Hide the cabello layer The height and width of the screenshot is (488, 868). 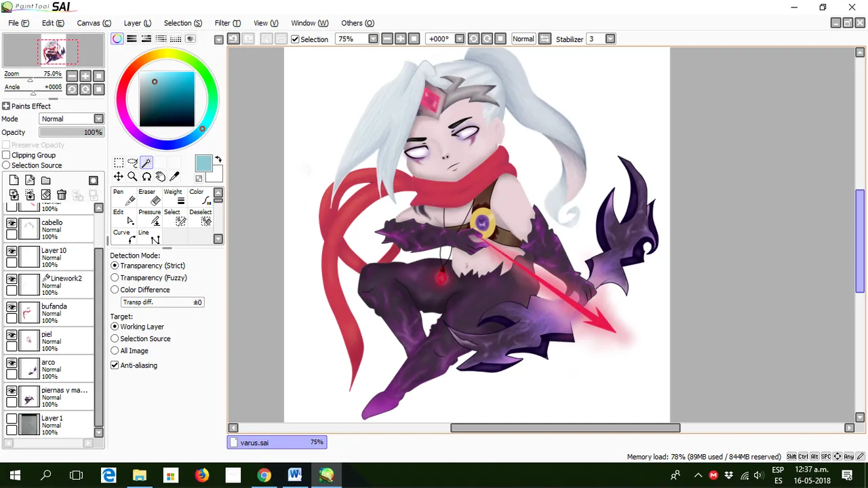12,223
